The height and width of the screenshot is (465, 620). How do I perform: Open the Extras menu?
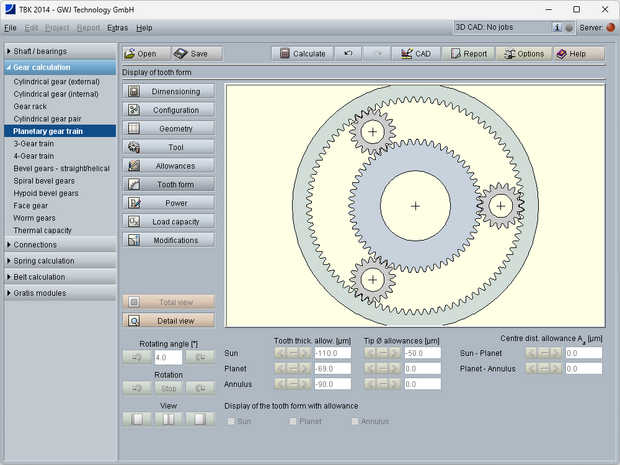(x=117, y=27)
